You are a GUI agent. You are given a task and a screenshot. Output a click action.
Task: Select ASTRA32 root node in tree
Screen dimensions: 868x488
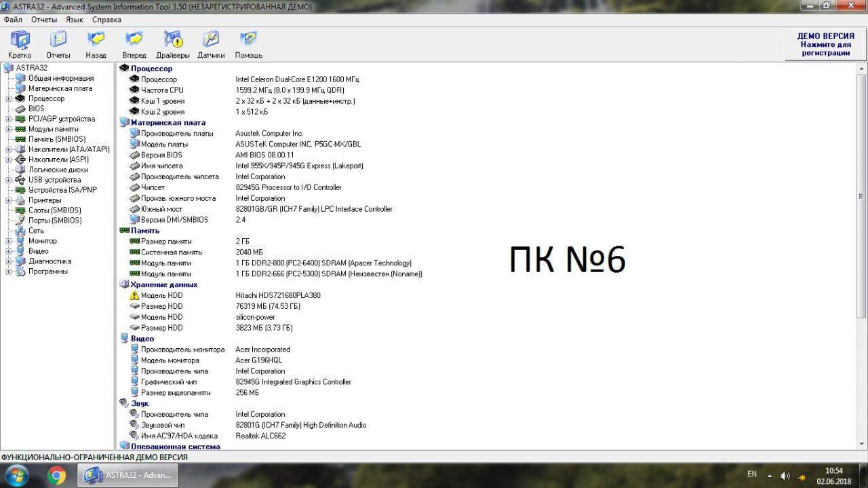(32, 68)
